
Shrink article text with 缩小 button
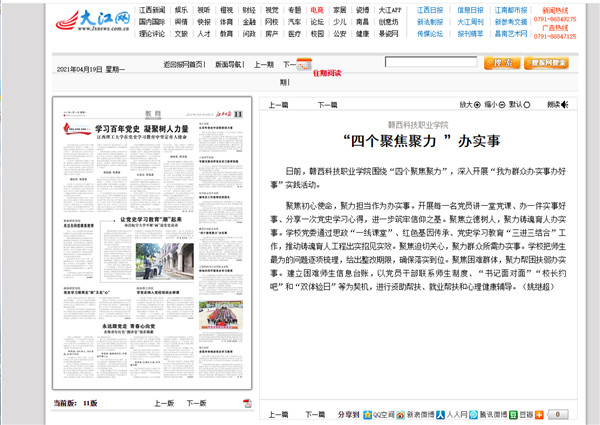tap(495, 104)
